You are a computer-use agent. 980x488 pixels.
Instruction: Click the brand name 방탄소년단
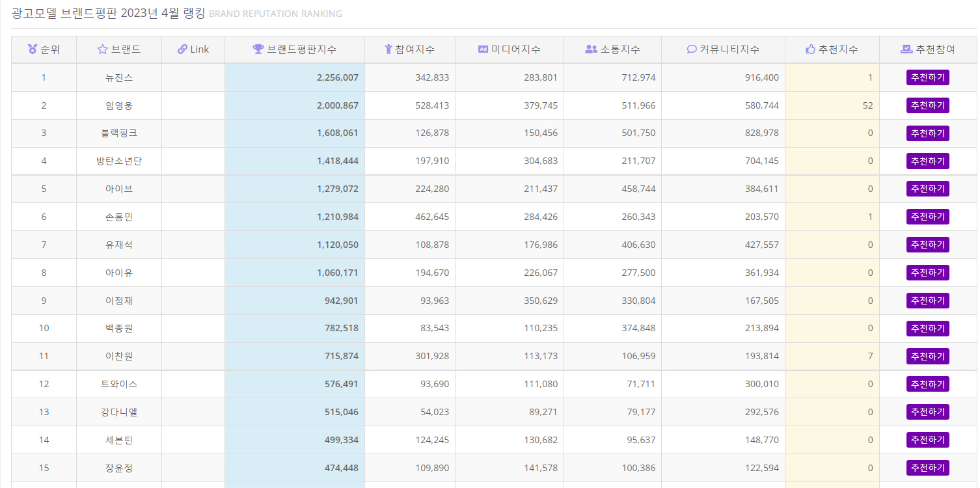(x=119, y=161)
